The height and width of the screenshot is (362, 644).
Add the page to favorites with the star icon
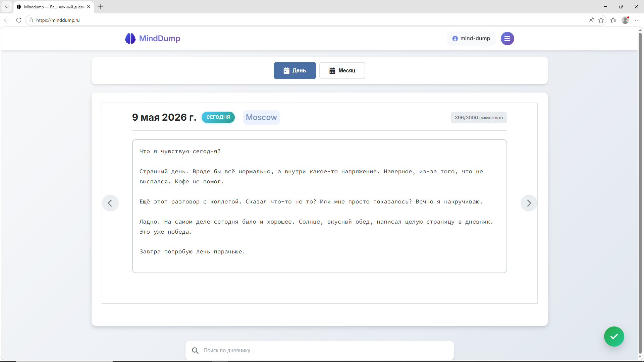[x=601, y=20]
